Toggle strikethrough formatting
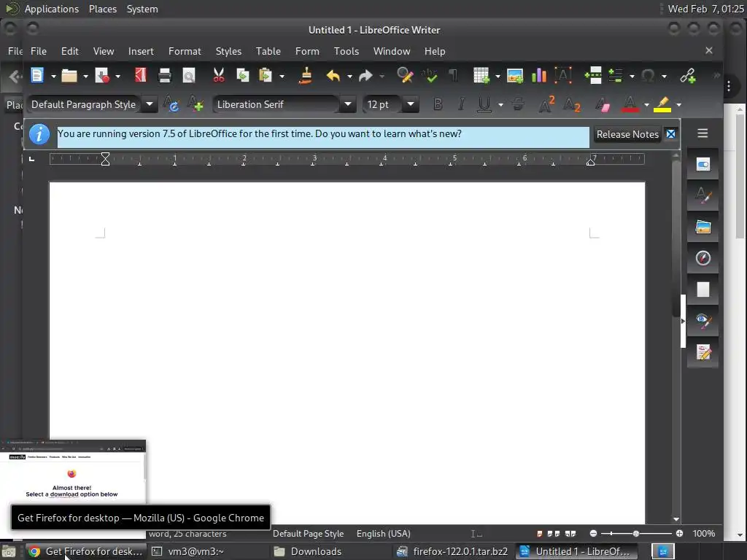The width and height of the screenshot is (747, 560). [518, 104]
